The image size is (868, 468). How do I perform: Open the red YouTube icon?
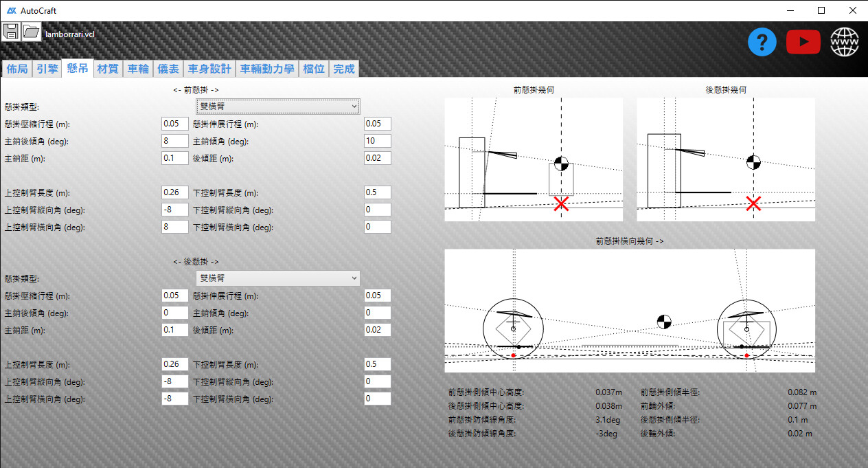click(803, 43)
